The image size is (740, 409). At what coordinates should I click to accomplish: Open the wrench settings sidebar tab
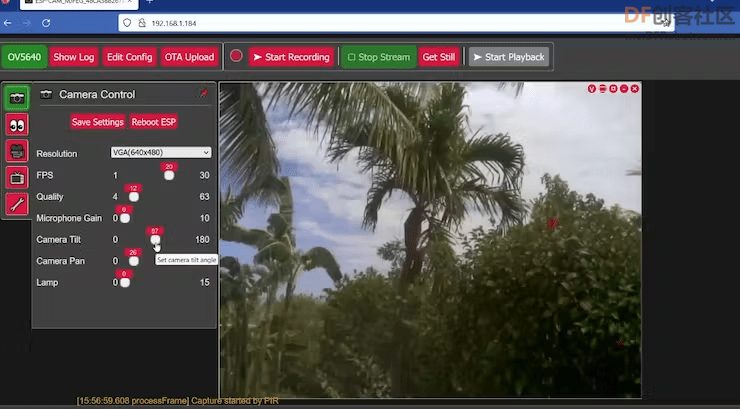pyautogui.click(x=17, y=204)
